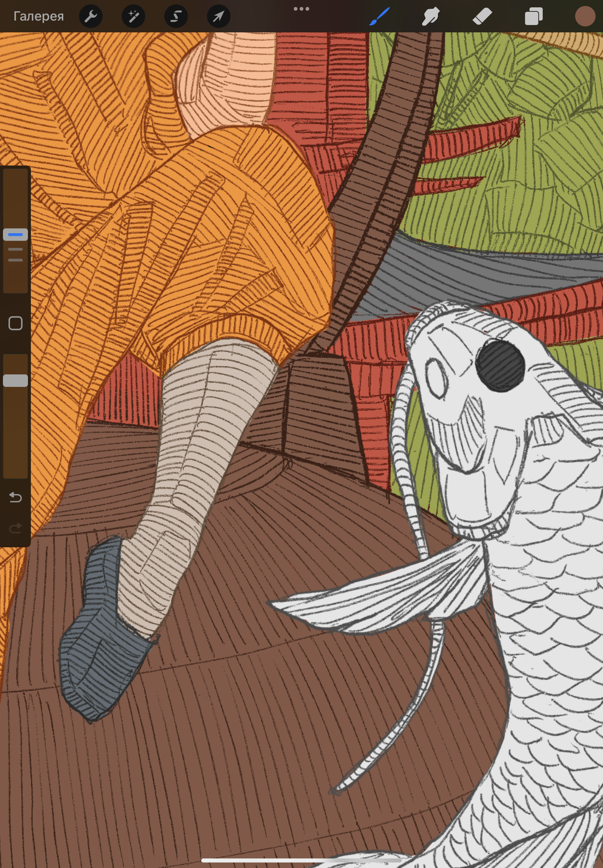Click the brush opacity slider handle
The height and width of the screenshot is (868, 603).
click(15, 381)
